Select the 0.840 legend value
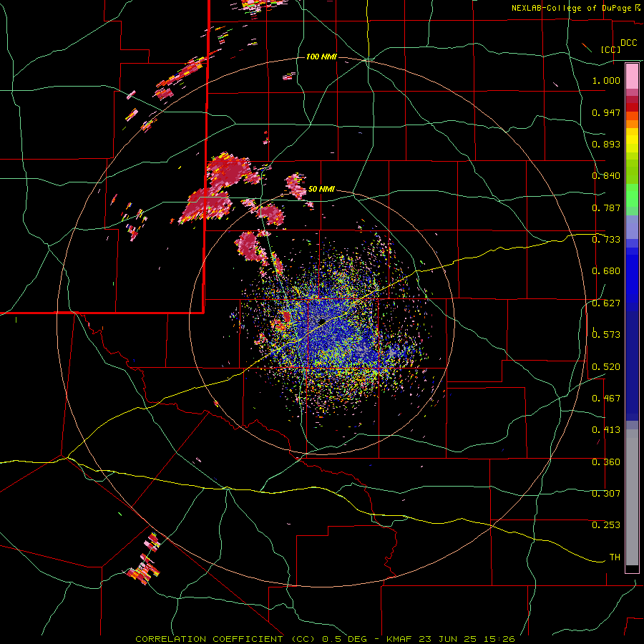This screenshot has width=644, height=644. [606, 176]
